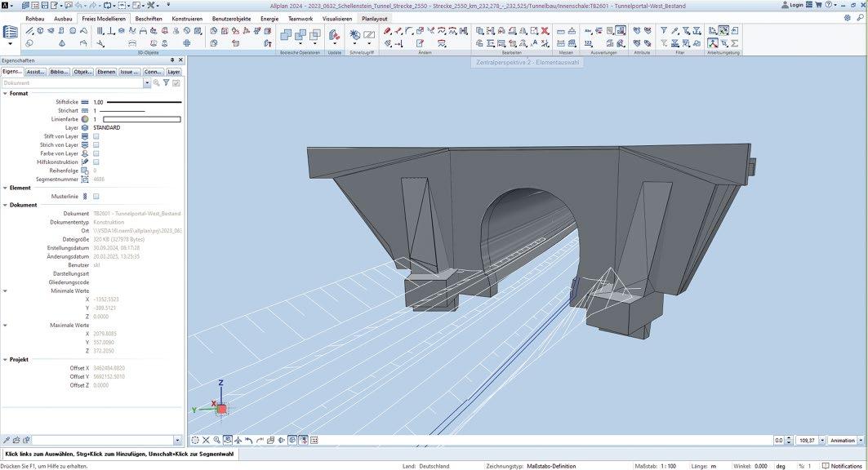
Task: Check the Musterlinie checkbox
Action: point(96,197)
